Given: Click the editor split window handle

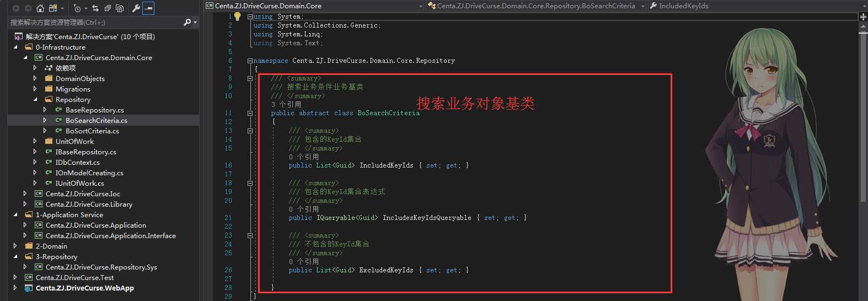Looking at the screenshot, I should point(863,17).
